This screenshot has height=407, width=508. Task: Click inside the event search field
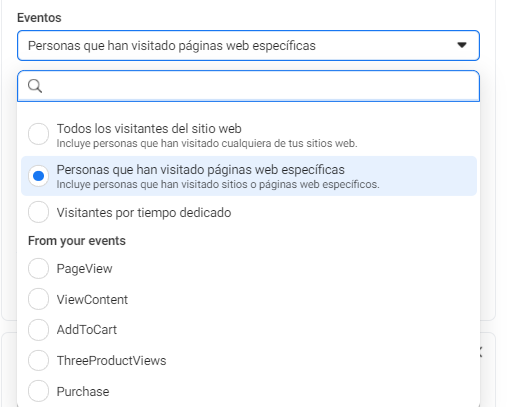pos(248,86)
